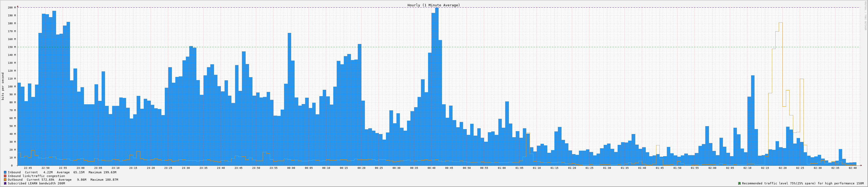The image size is (868, 187).
Task: Click the 00:00 time axis label
Action: click(291, 168)
